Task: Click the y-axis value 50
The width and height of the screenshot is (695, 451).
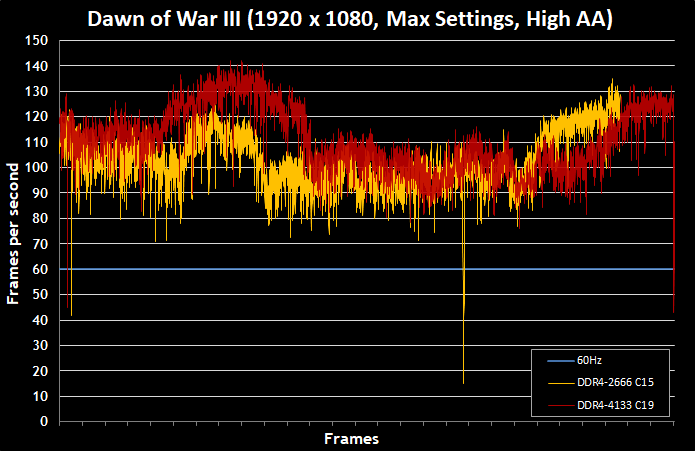Action: pos(40,294)
